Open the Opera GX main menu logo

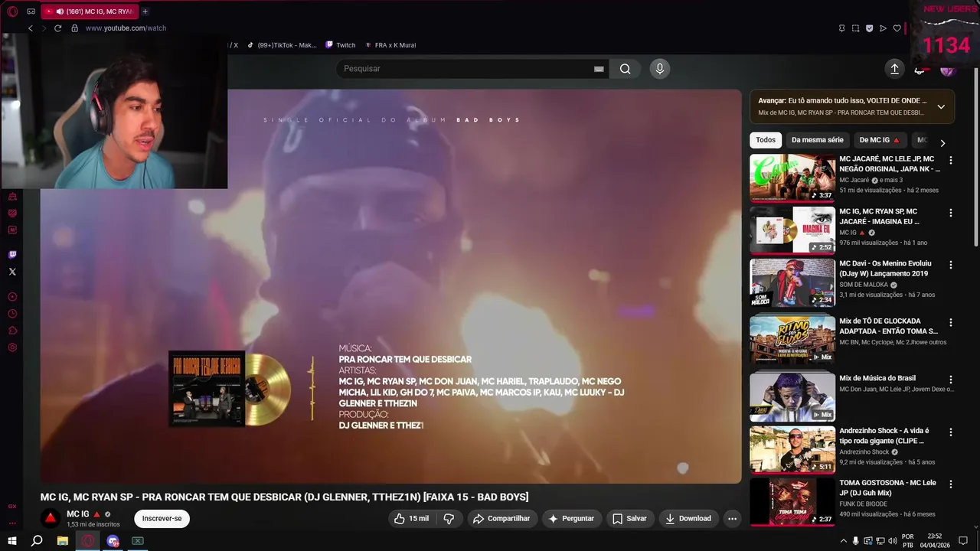12,11
